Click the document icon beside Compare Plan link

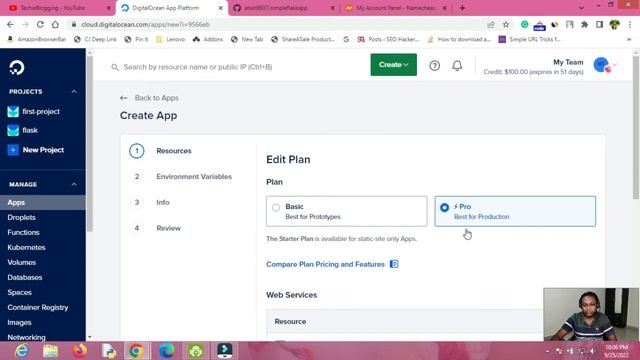pos(394,264)
